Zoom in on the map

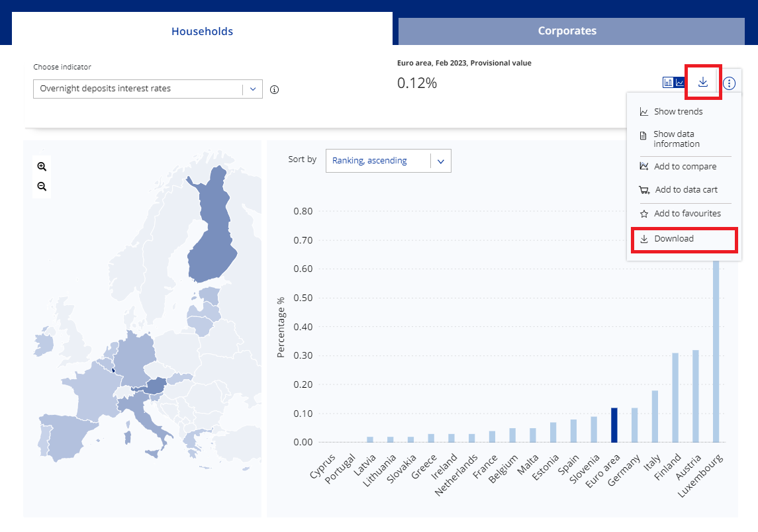pyautogui.click(x=42, y=167)
